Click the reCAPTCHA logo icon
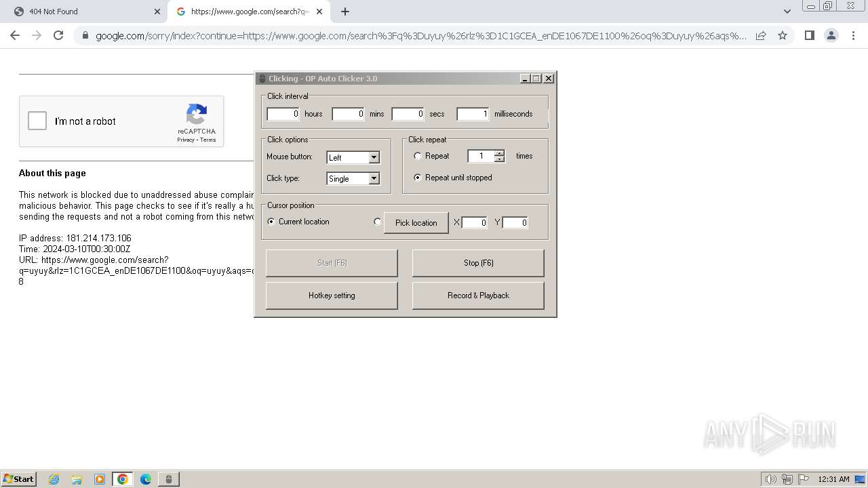This screenshot has height=488, width=868. point(197,115)
